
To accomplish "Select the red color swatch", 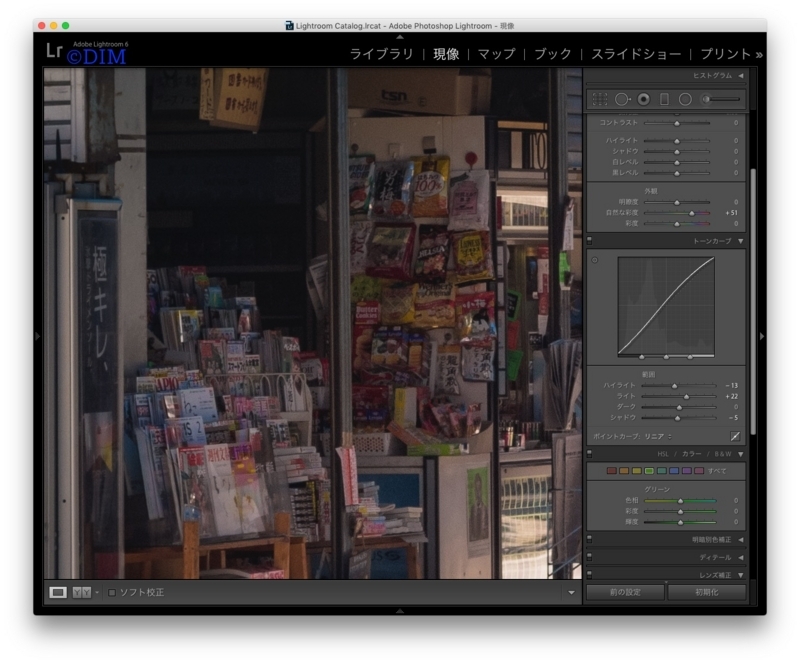I will (x=611, y=471).
